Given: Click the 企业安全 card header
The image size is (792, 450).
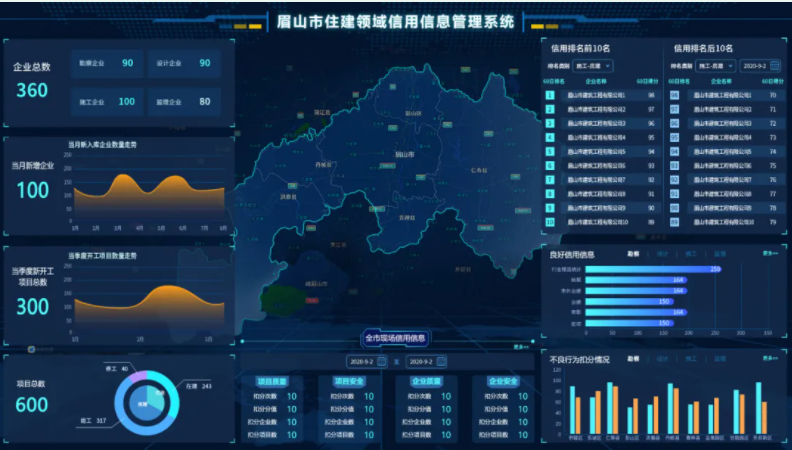Looking at the screenshot, I should 503,381.
